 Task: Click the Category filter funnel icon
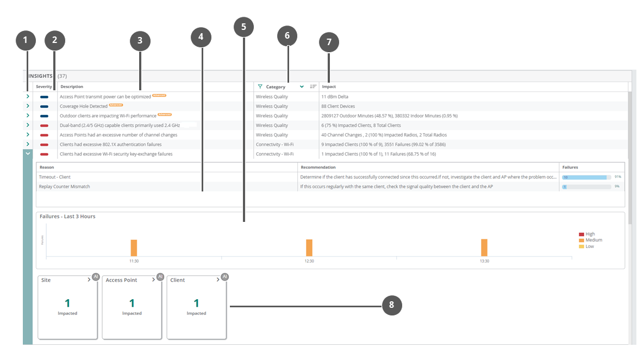(x=260, y=87)
